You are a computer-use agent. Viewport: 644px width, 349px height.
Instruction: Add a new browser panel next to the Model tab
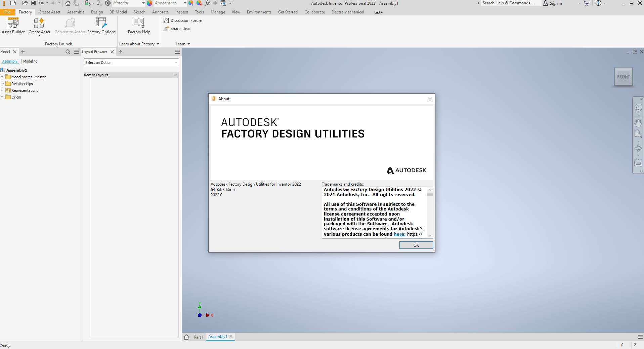23,52
